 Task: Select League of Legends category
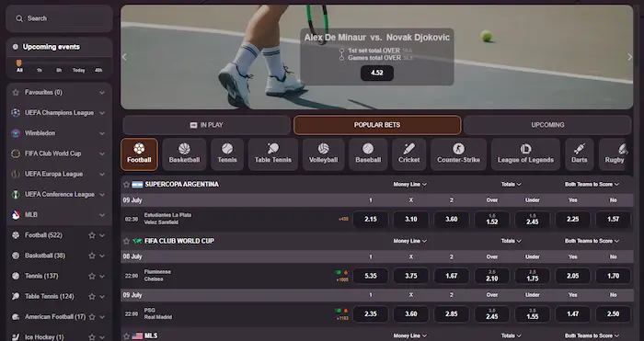point(525,154)
